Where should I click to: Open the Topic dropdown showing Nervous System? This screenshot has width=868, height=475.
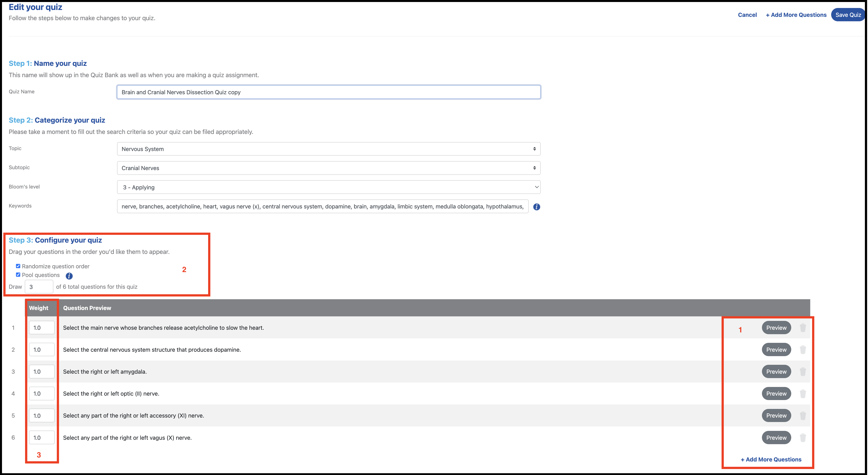point(329,149)
